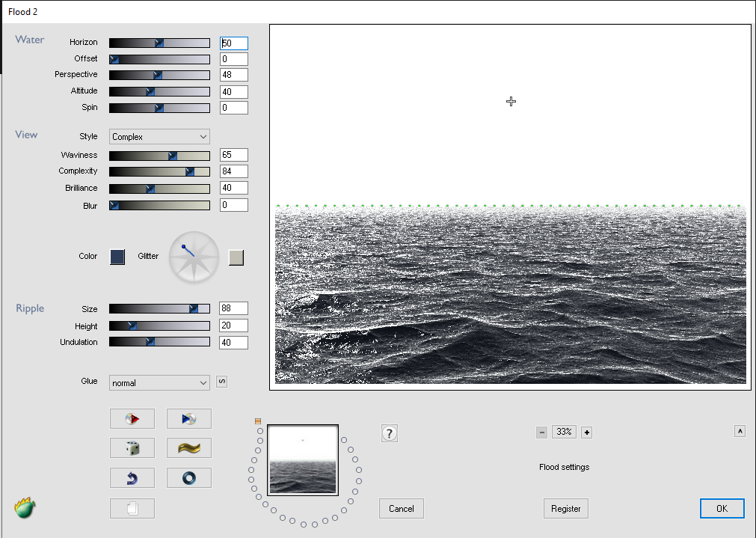
Task: Click the gold wave randomizer icon
Action: 188,447
